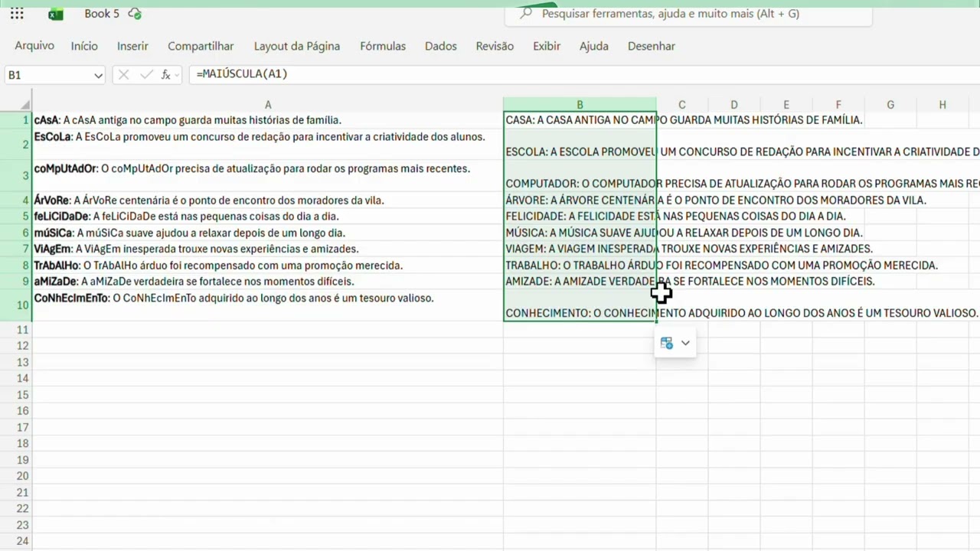Select row 11 header
980x551 pixels.
pyautogui.click(x=16, y=330)
